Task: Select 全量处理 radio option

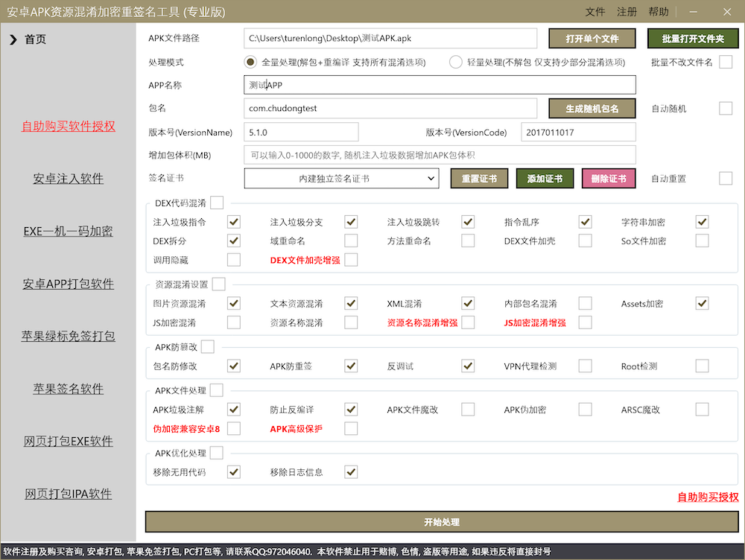Action: point(251,62)
